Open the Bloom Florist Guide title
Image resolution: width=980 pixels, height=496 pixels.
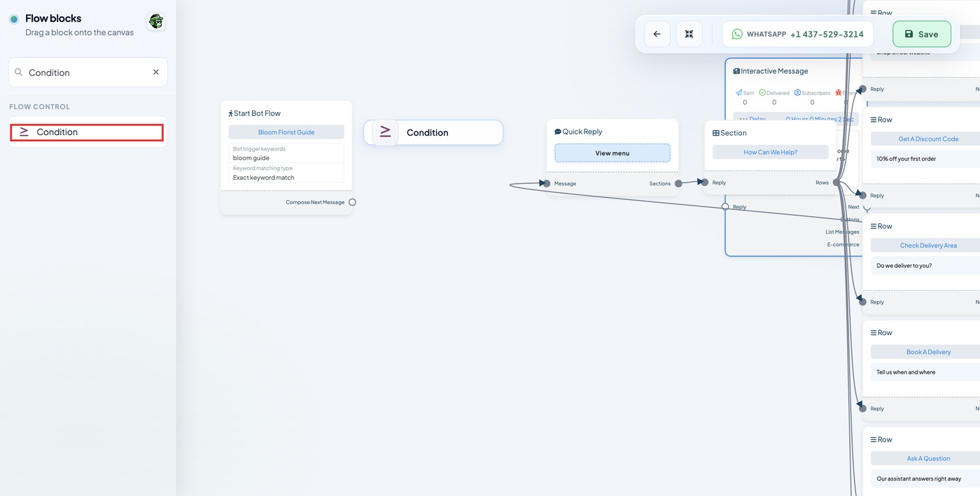[x=286, y=132]
